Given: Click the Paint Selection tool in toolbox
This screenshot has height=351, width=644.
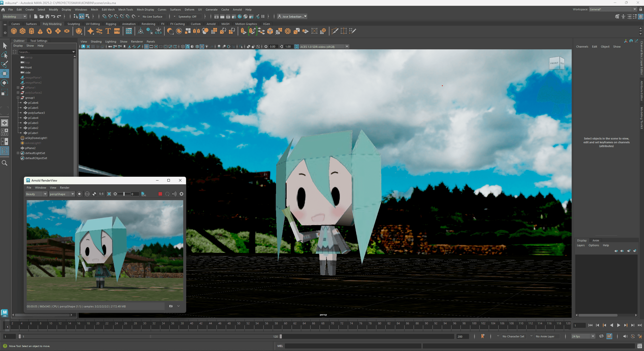Looking at the screenshot, I should [x=5, y=64].
